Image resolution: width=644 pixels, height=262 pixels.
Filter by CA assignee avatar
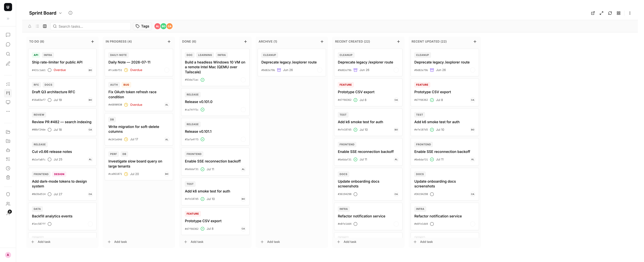click(x=170, y=26)
